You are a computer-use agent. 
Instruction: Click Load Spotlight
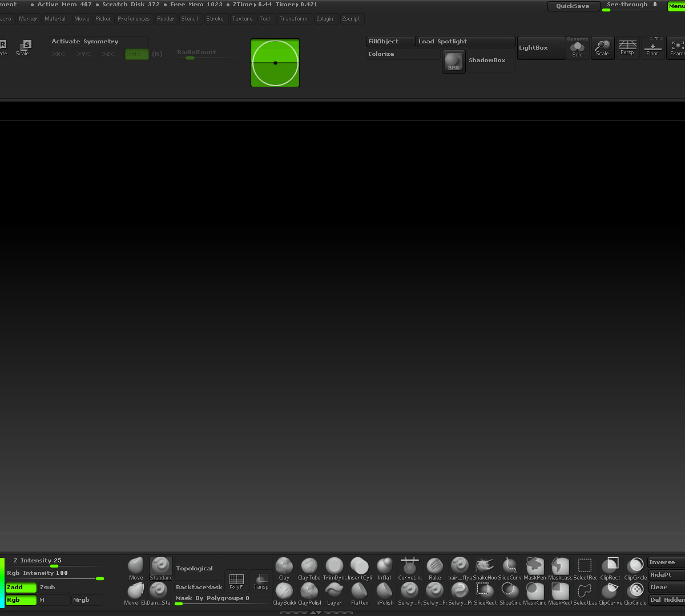click(466, 42)
